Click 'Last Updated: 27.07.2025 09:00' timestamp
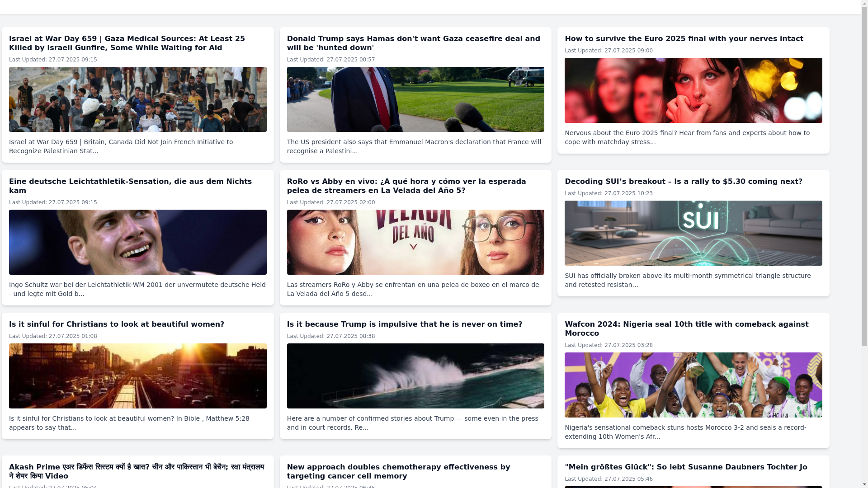The height and width of the screenshot is (488, 868). click(609, 51)
